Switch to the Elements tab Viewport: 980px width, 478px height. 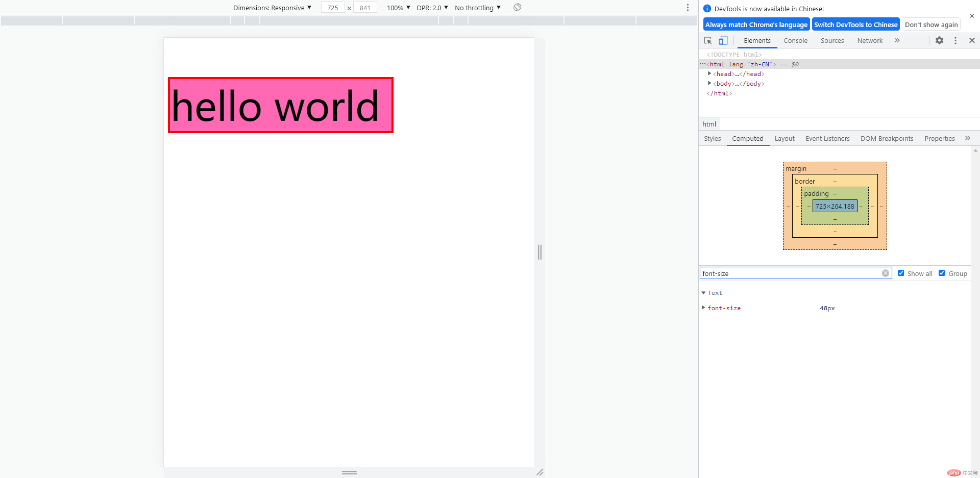pos(757,40)
